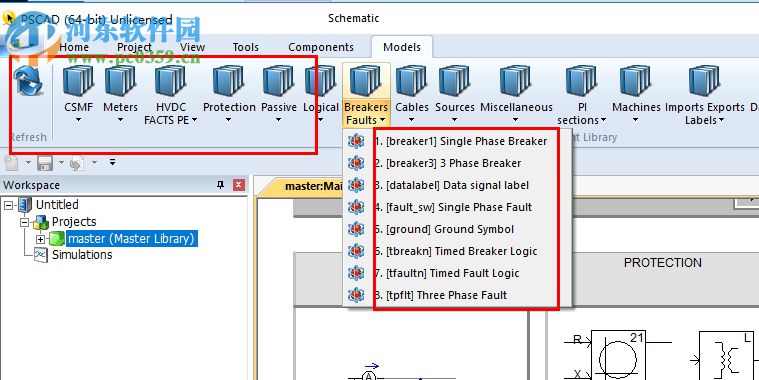Viewport: 759px width, 380px height.
Task: Open the Logical models library icon
Action: [320, 81]
